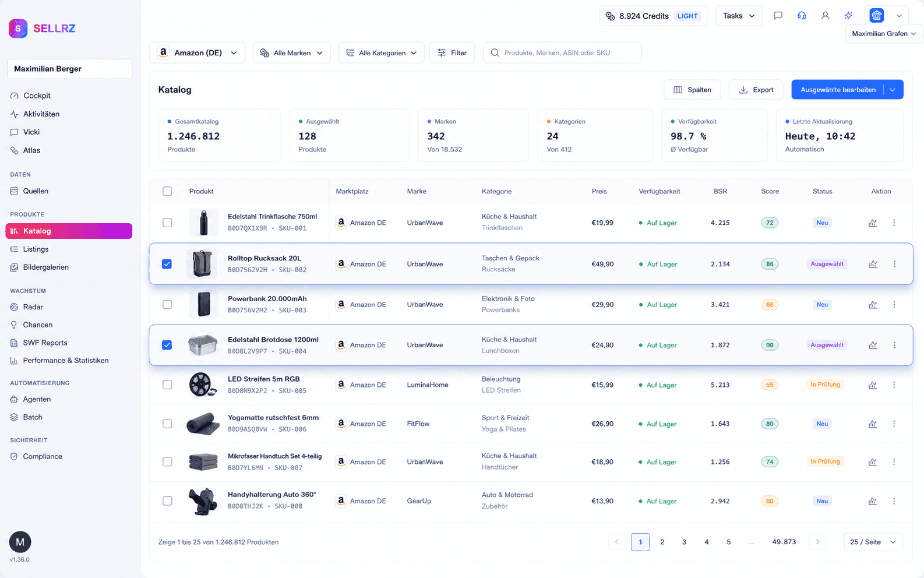
Task: Navigate to Listings in the sidebar
Action: coord(36,249)
